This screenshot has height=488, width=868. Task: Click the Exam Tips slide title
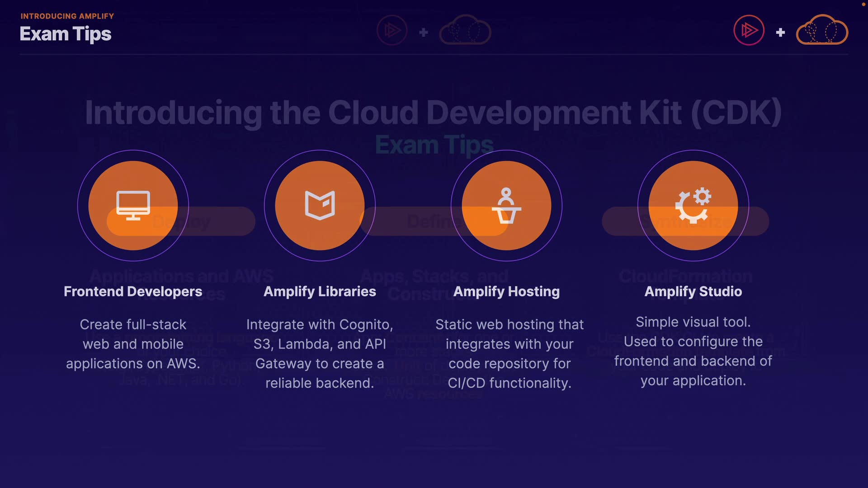pos(66,34)
